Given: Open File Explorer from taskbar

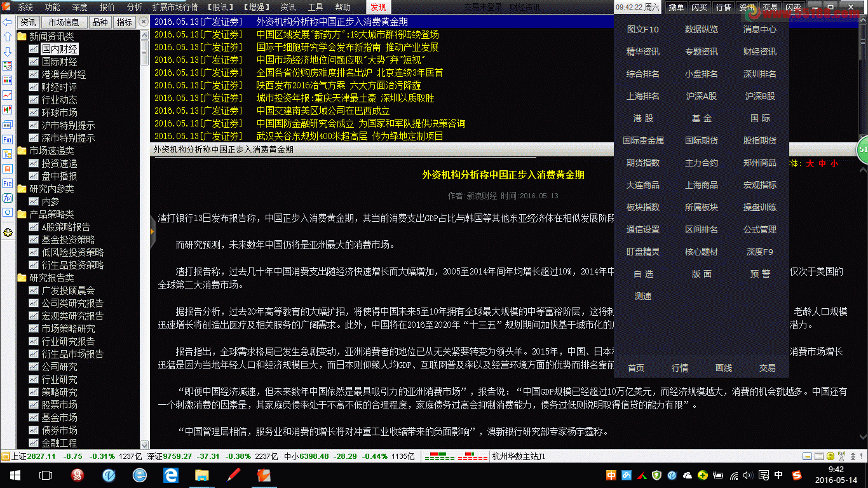Looking at the screenshot, I should [202, 475].
